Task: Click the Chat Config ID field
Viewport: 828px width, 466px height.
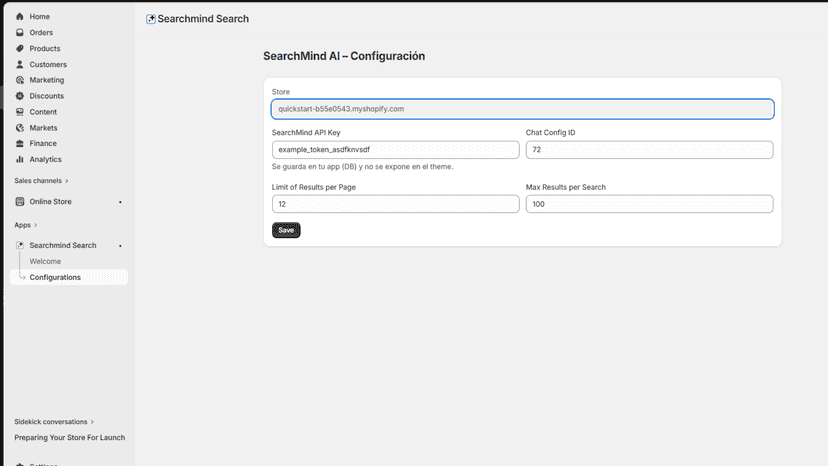Action: pos(650,150)
